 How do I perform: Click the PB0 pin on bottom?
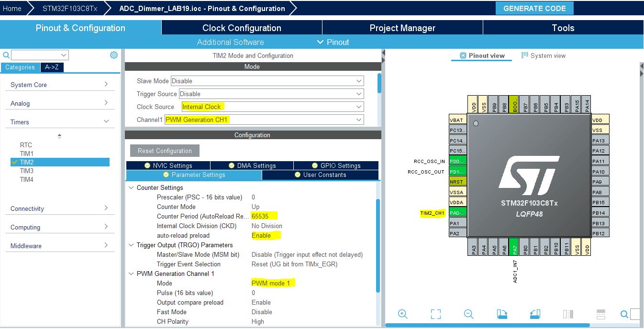click(x=524, y=247)
